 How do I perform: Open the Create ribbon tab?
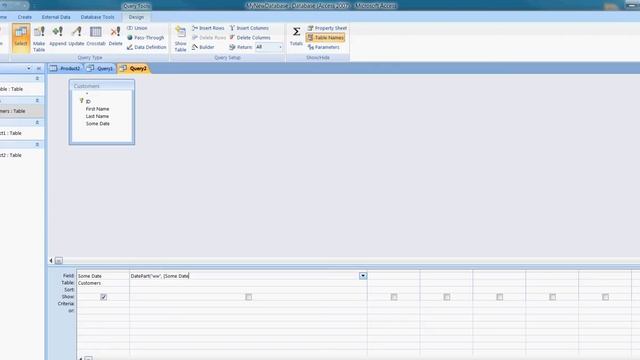coord(24,17)
